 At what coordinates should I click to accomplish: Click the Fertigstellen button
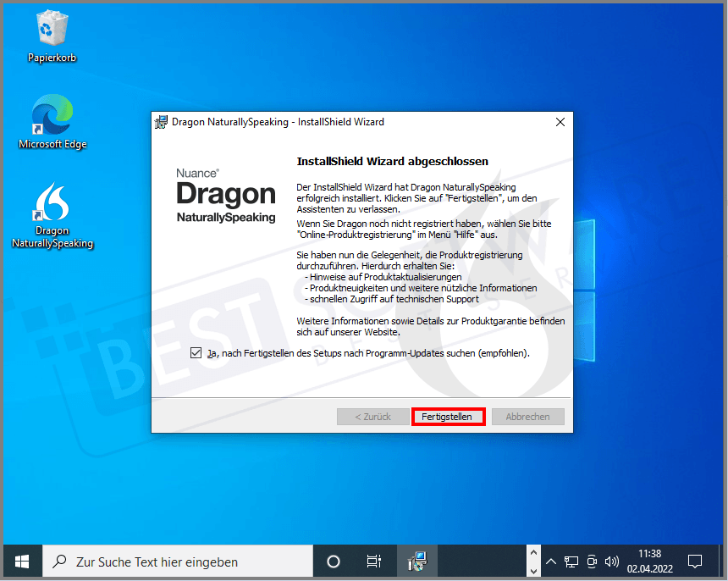click(x=447, y=417)
